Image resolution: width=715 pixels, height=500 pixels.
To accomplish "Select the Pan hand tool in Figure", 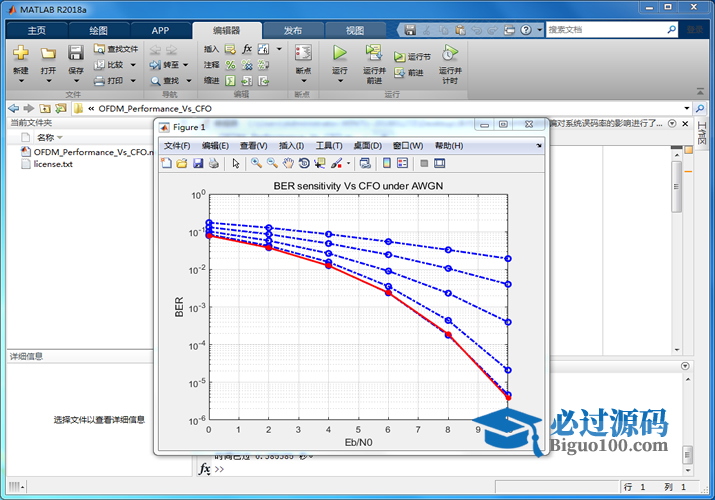I will 288,163.
